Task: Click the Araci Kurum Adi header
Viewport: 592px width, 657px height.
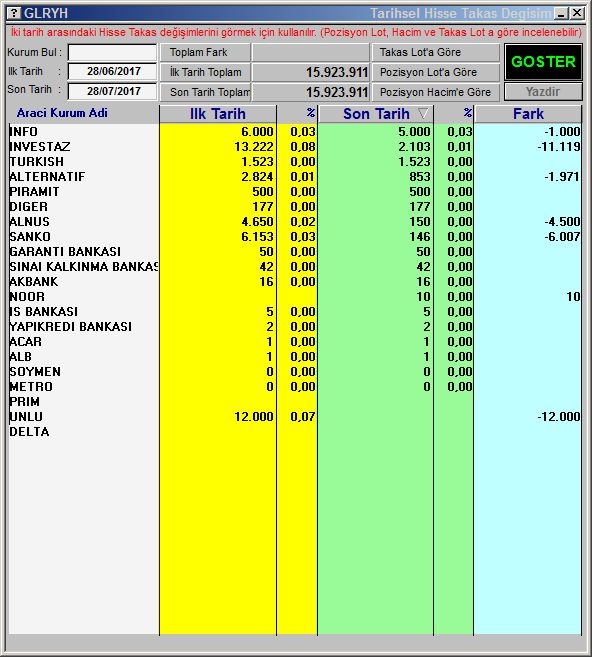Action: click(x=62, y=113)
